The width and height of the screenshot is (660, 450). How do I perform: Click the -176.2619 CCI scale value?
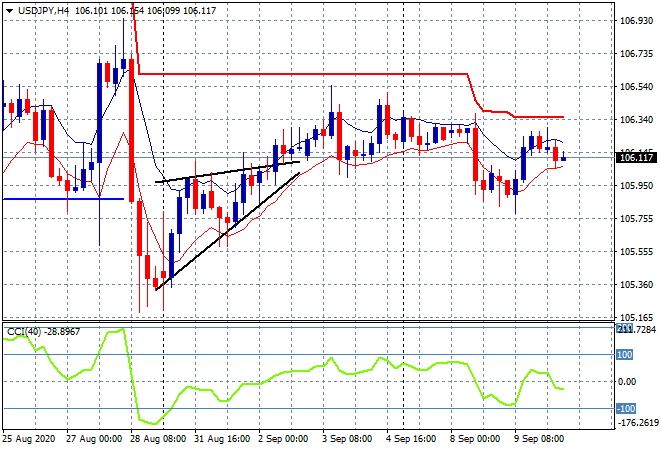[x=637, y=422]
